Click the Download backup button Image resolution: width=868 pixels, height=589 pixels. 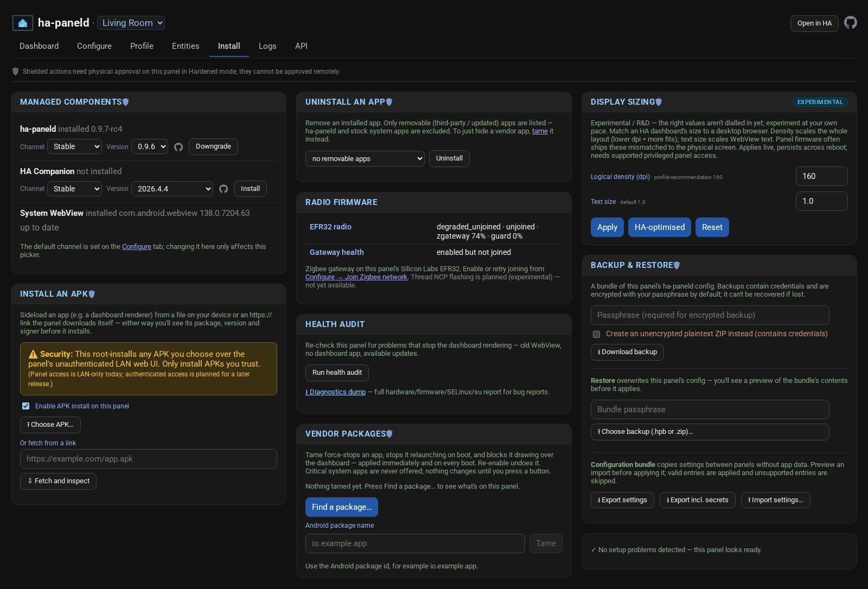coord(627,352)
